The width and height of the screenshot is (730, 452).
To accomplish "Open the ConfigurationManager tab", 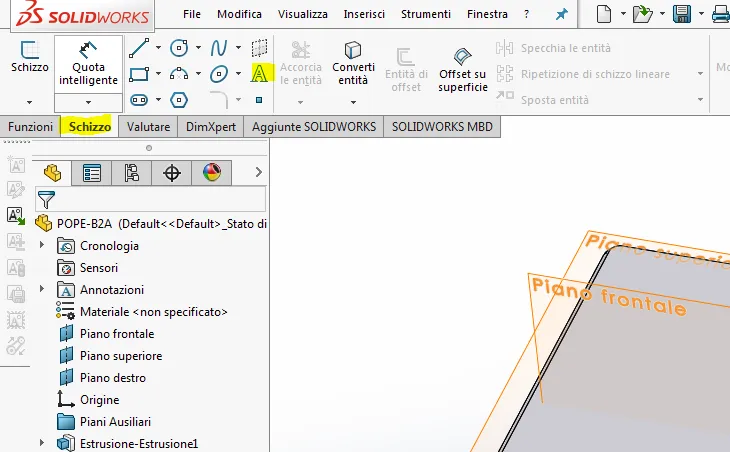I will pos(132,173).
